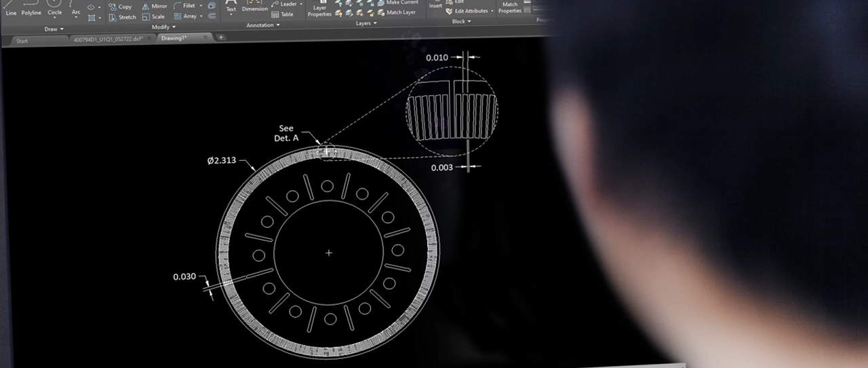Viewport: 868px width, 368px height.
Task: Expand the Modify panel dropdown
Action: (x=162, y=27)
